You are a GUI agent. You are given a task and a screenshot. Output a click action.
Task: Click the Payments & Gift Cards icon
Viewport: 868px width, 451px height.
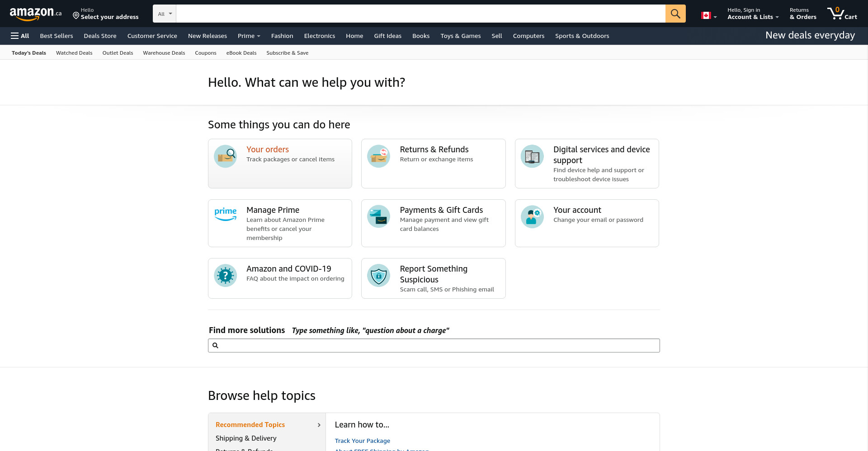[x=379, y=216]
